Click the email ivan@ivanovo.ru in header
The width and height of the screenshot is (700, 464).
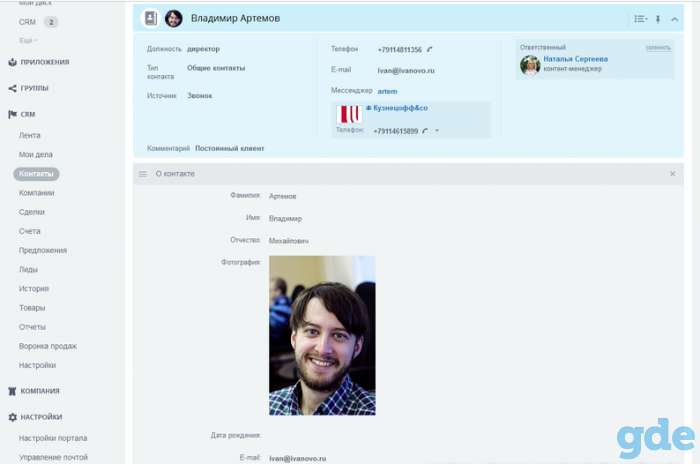tap(406, 71)
